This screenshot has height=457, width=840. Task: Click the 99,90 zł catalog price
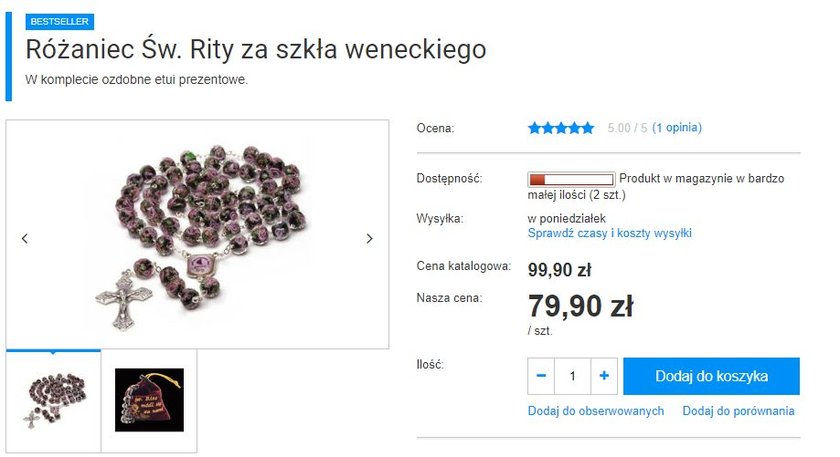[x=559, y=269]
